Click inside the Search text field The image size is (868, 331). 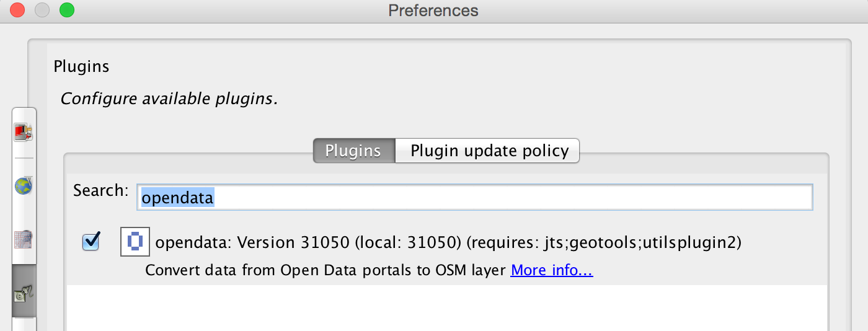pyautogui.click(x=474, y=198)
